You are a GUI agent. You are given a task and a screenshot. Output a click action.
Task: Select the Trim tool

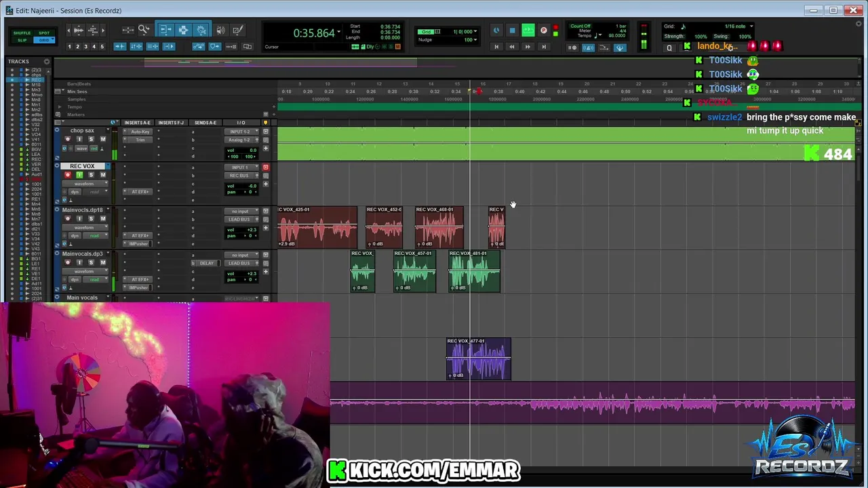click(x=166, y=30)
